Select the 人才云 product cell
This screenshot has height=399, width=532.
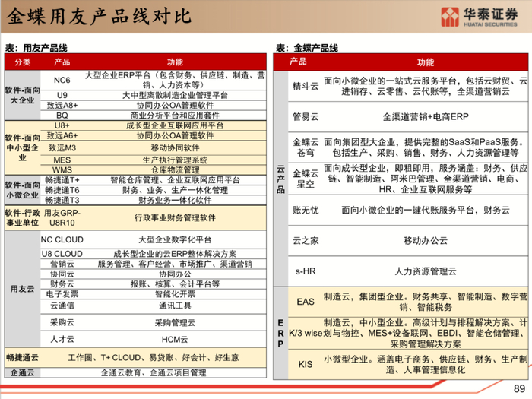click(62, 339)
